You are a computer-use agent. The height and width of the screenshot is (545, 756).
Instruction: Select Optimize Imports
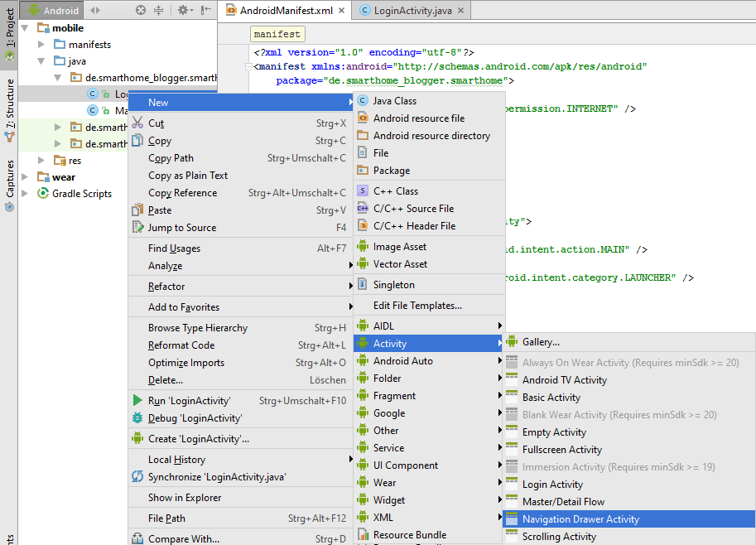241,362
